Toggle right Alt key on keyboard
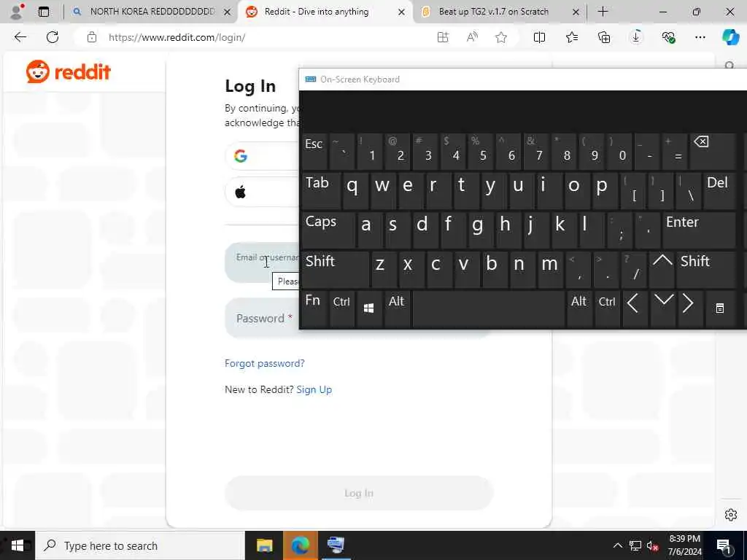 [579, 308]
